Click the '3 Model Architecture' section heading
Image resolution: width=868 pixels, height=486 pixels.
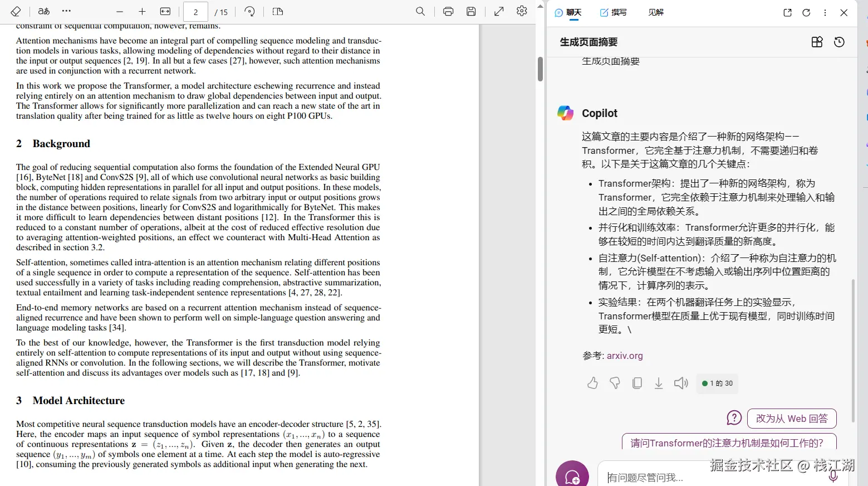coord(70,401)
